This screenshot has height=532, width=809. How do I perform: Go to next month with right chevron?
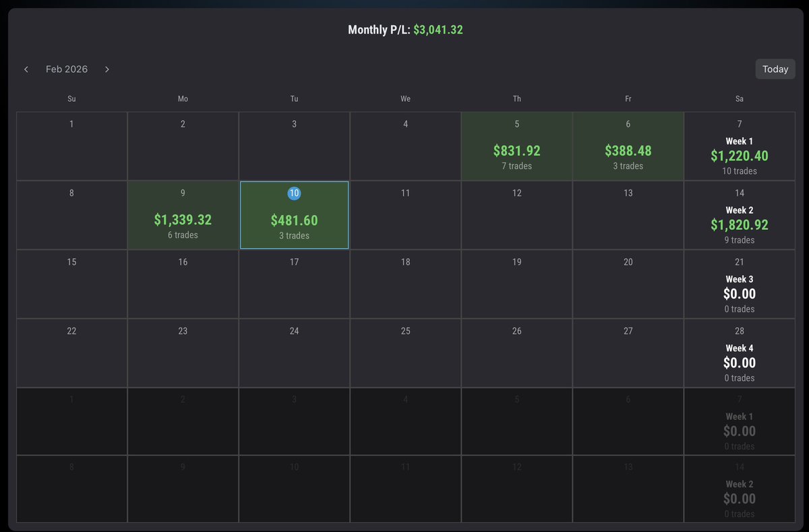pos(107,69)
